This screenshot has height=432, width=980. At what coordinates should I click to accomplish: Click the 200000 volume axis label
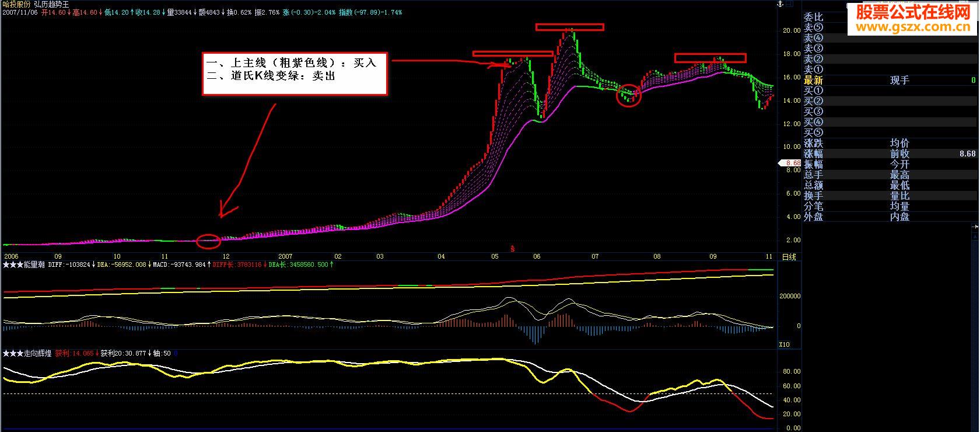point(790,296)
